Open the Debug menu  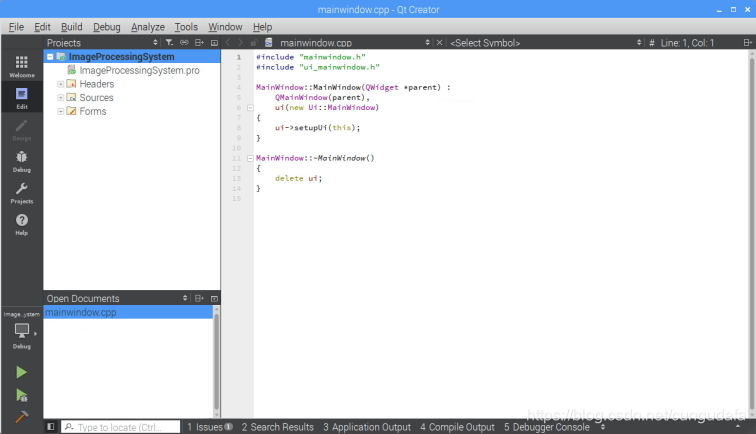pyautogui.click(x=107, y=27)
